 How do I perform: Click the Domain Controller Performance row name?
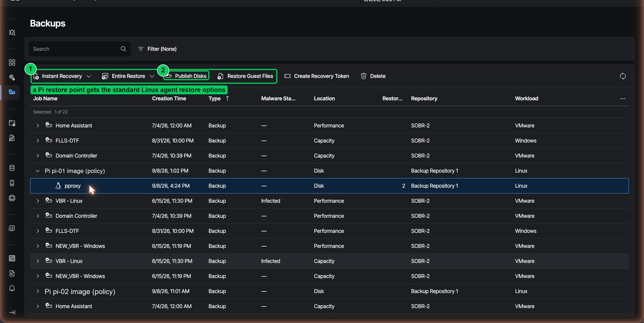(76, 216)
